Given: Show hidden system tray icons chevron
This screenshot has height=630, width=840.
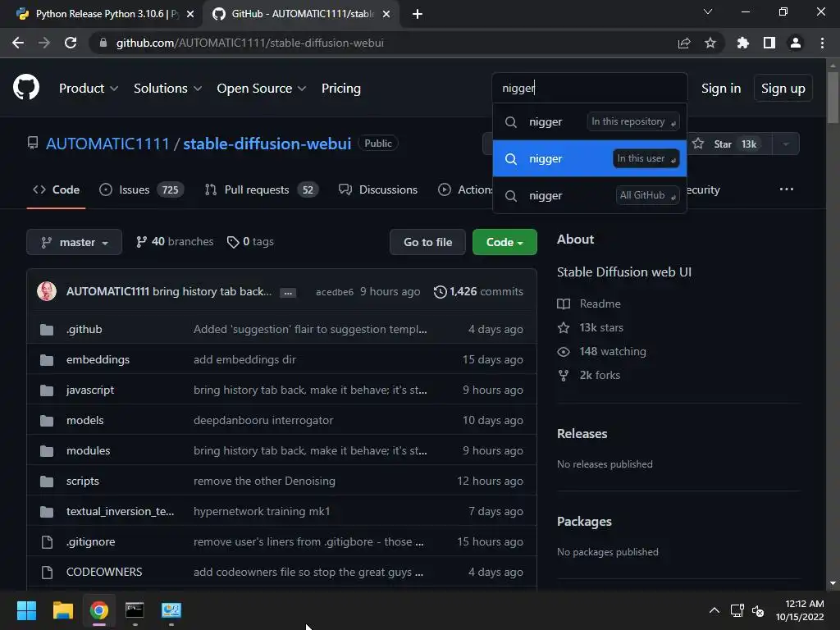Looking at the screenshot, I should tap(714, 610).
